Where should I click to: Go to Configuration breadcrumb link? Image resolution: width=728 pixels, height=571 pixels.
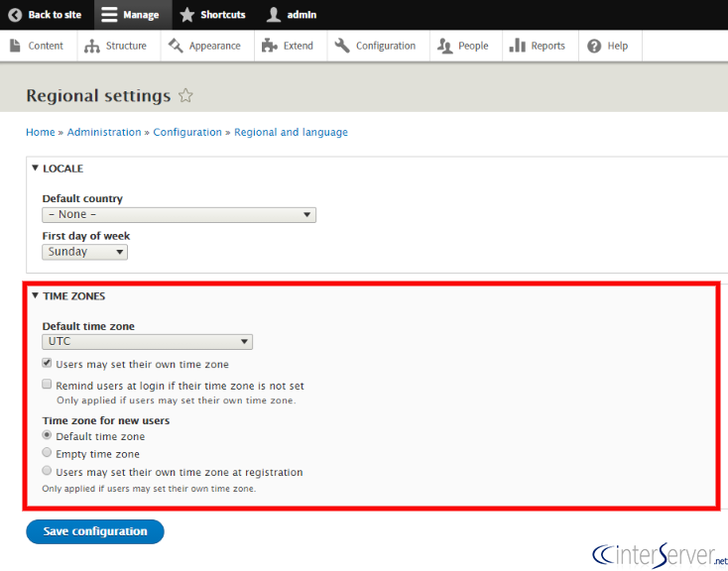point(187,132)
